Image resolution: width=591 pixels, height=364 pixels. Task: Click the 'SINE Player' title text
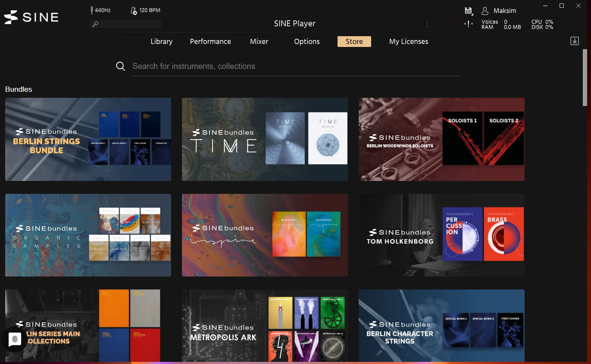(295, 24)
